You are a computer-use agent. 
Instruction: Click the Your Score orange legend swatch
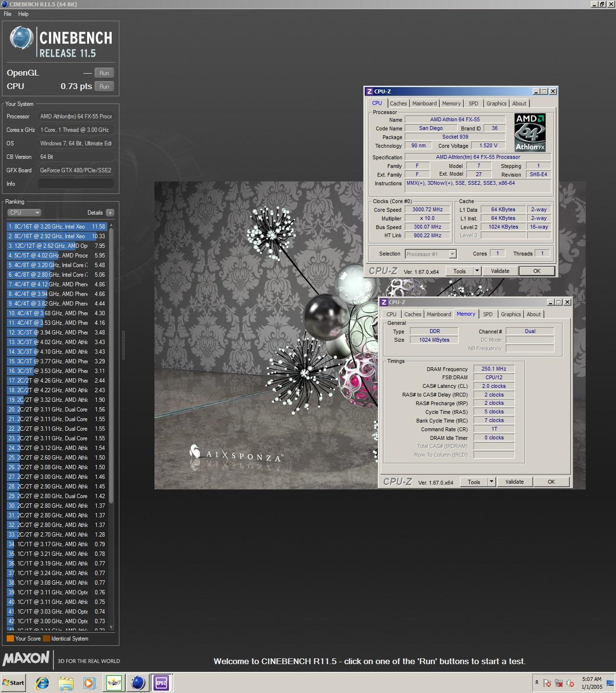(10, 639)
